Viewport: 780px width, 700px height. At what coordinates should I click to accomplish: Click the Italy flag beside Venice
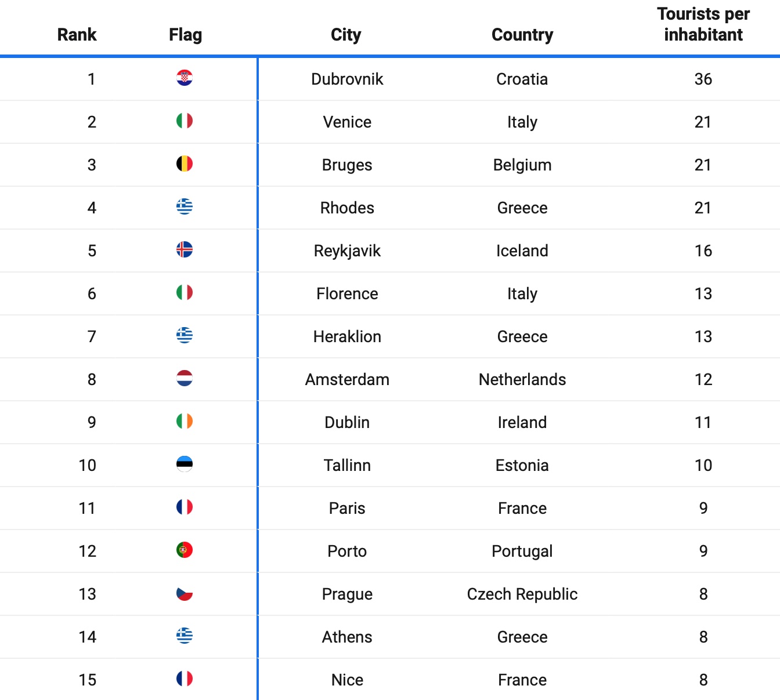(x=185, y=121)
